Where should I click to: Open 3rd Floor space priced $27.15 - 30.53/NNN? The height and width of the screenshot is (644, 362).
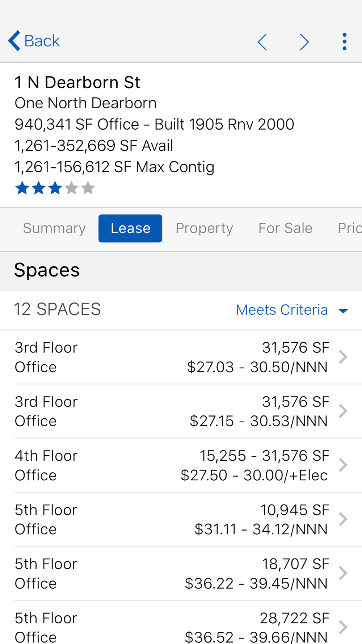click(181, 411)
